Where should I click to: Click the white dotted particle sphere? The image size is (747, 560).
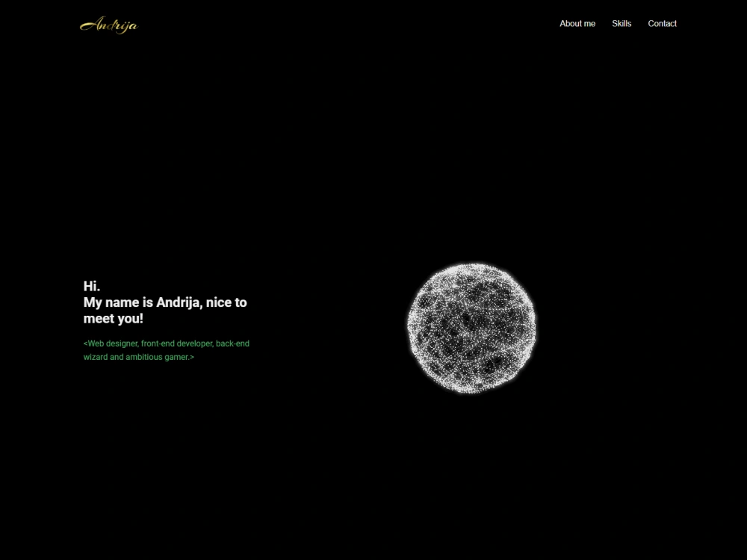tap(471, 328)
